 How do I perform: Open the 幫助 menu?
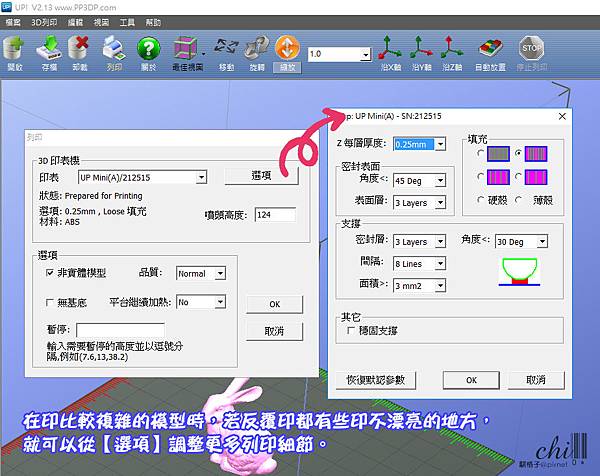click(x=153, y=23)
